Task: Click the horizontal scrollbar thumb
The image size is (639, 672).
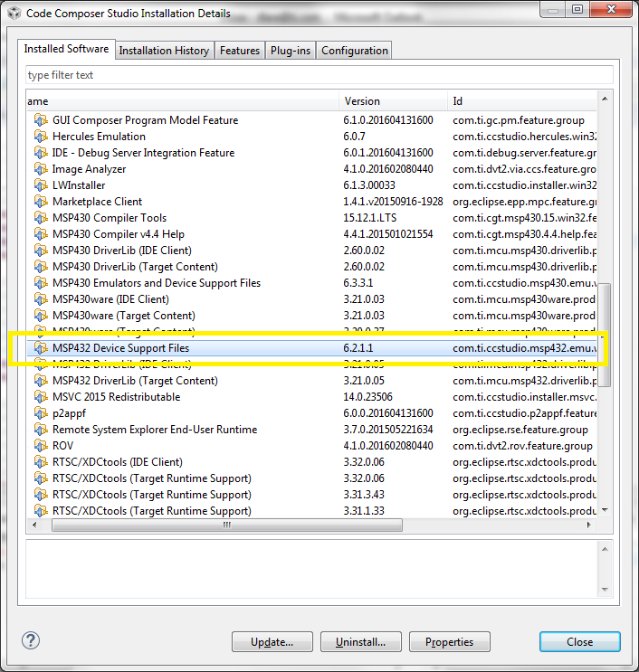Action: pyautogui.click(x=227, y=525)
